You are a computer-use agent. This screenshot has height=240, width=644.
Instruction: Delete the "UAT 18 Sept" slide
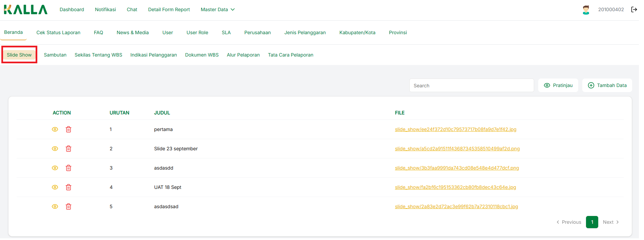(x=69, y=187)
